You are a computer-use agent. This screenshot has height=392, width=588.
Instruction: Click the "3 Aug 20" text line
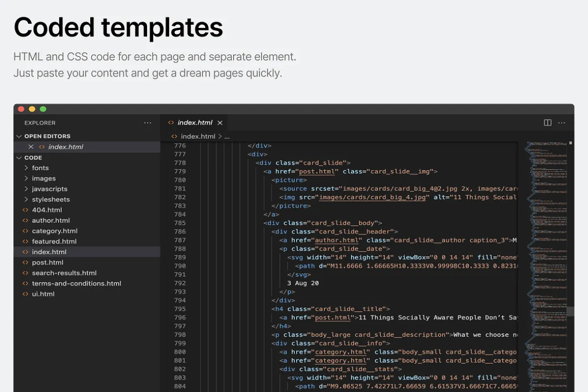[x=303, y=283]
